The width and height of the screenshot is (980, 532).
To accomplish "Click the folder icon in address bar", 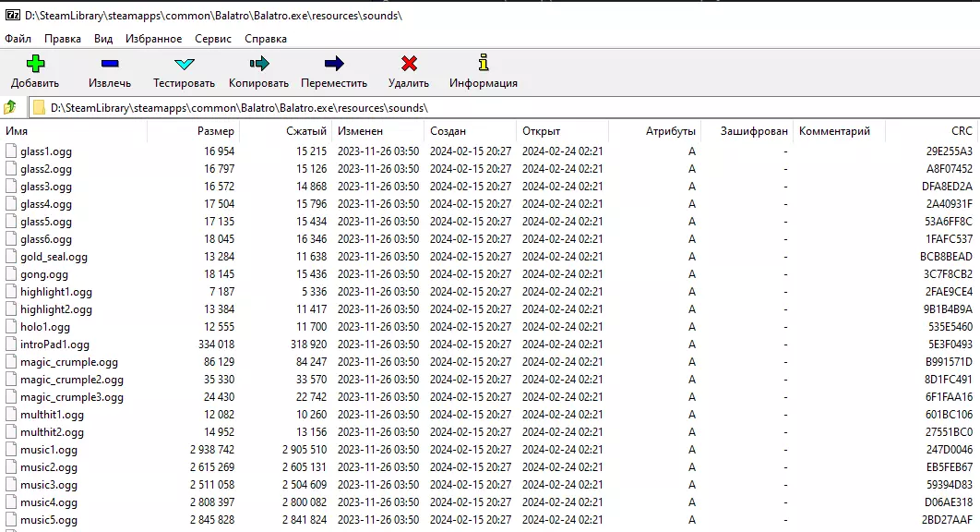I will tap(39, 108).
